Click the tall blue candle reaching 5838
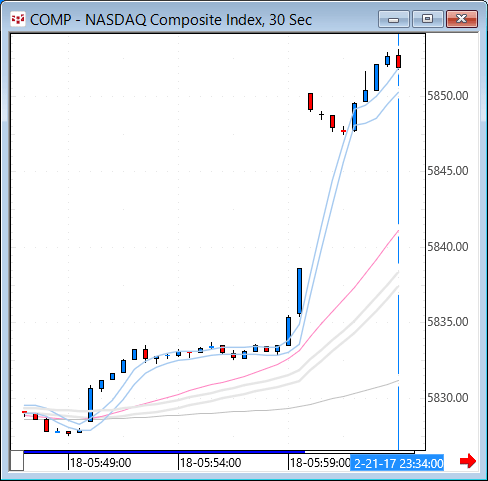 point(299,291)
